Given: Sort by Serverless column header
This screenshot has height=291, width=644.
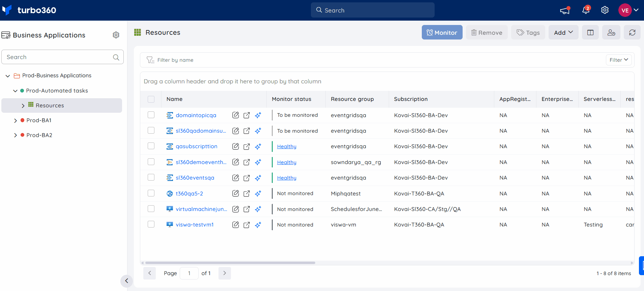Looking at the screenshot, I should click(x=599, y=99).
